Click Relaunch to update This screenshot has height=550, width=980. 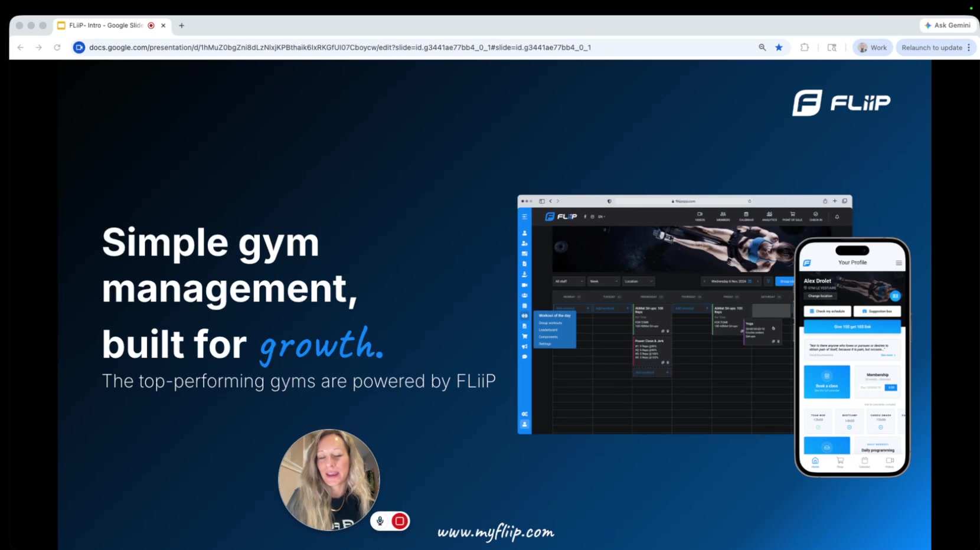pos(932,47)
